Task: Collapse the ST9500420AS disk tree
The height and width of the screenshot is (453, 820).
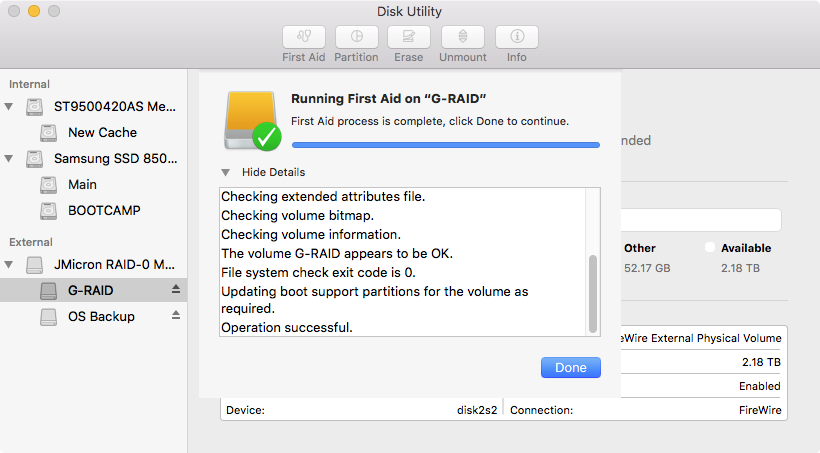Action: tap(10, 106)
